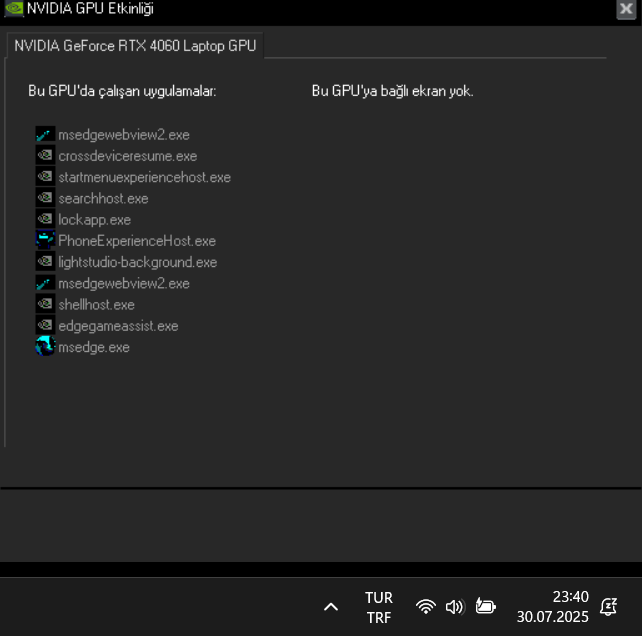Close the NVIDIA GPU Etkinliği window

point(626,9)
